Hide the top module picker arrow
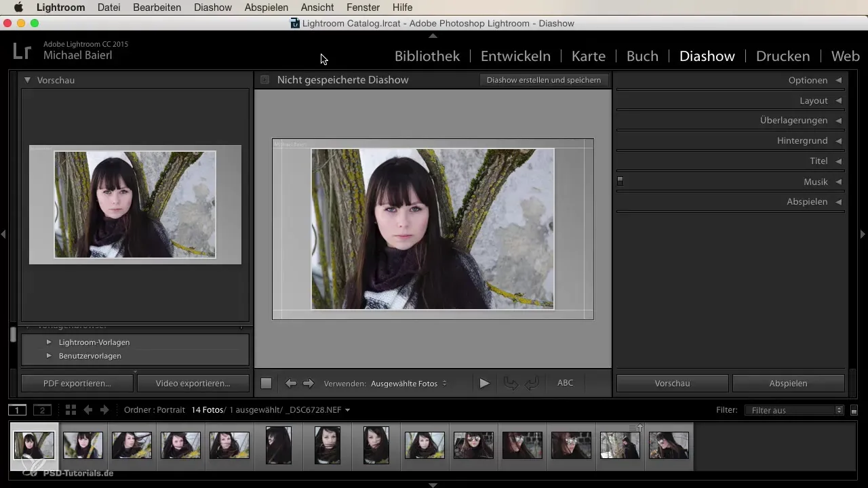Image resolution: width=868 pixels, height=488 pixels. [x=433, y=35]
